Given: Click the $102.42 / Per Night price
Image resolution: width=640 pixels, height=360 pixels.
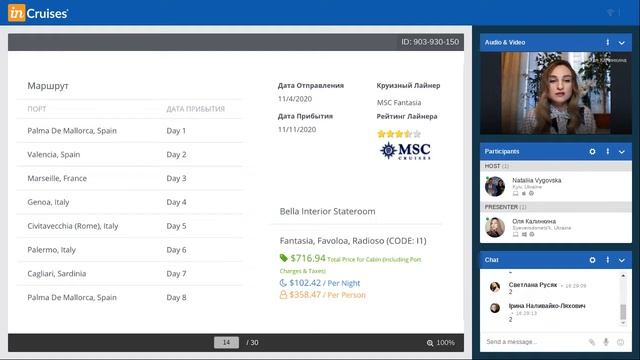Looking at the screenshot, I should [324, 283].
